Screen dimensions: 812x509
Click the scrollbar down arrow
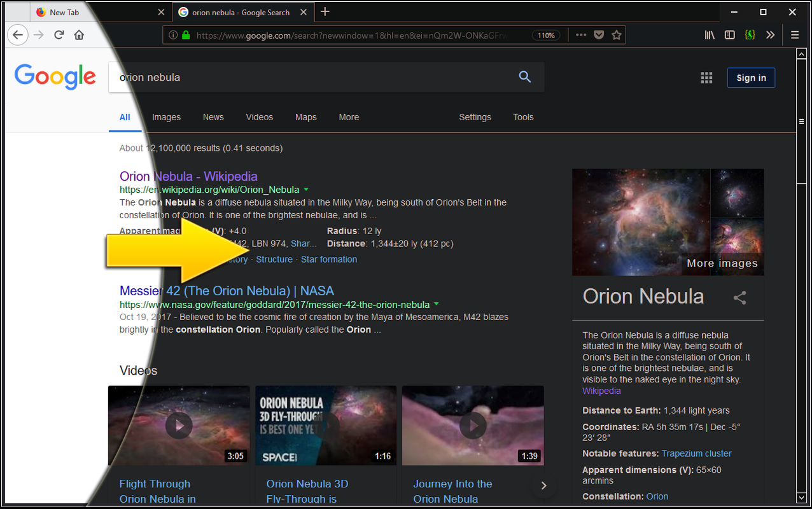(x=802, y=497)
